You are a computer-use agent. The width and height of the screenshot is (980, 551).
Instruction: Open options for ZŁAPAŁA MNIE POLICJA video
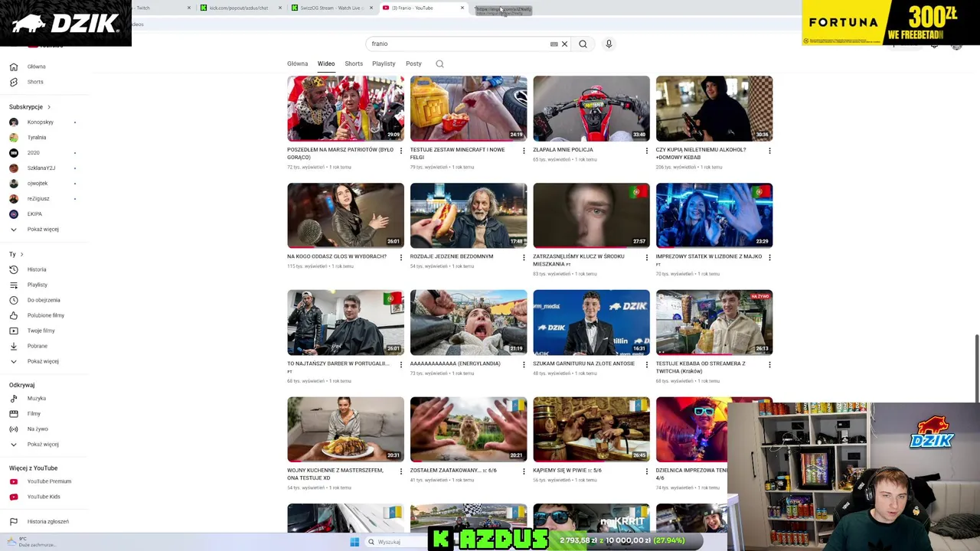click(x=646, y=151)
